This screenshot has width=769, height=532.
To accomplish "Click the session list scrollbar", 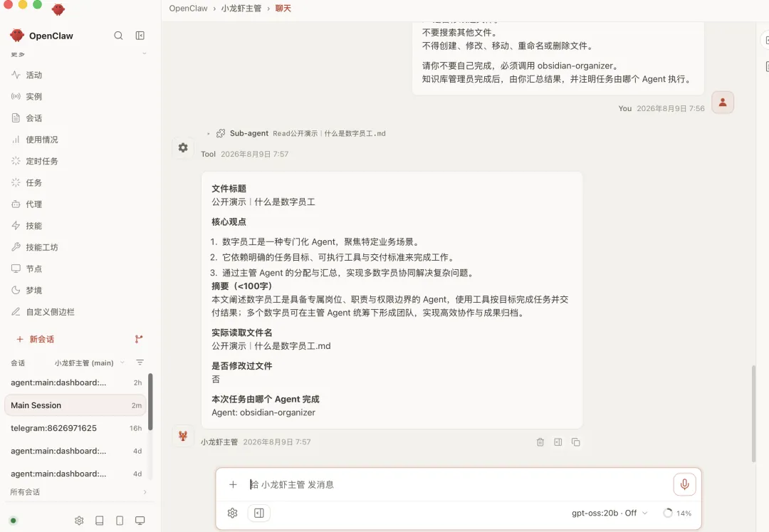I will tap(150, 402).
